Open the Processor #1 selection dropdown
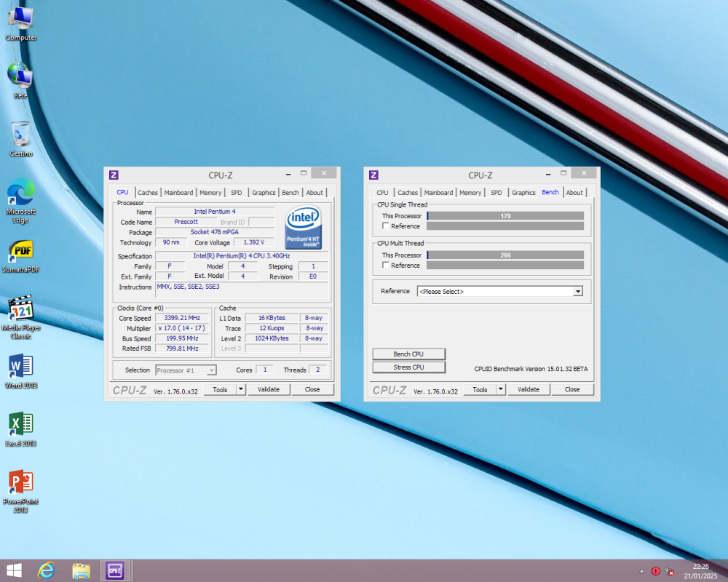The width and height of the screenshot is (728, 582). click(212, 370)
